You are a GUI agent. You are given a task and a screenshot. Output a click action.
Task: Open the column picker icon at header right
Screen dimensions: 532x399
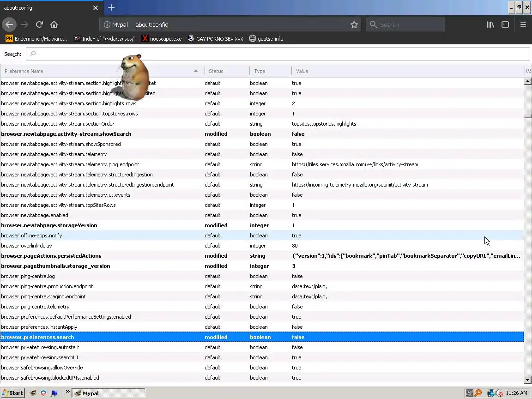(x=528, y=71)
